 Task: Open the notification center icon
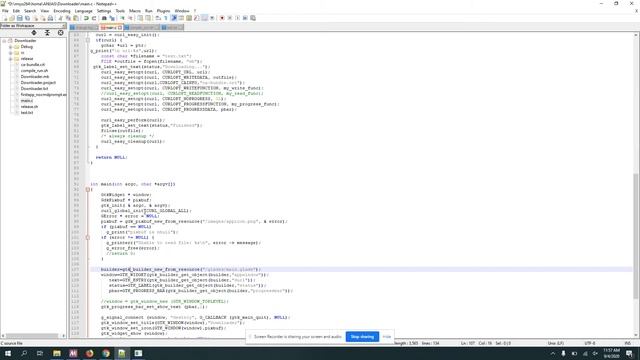pos(629,353)
